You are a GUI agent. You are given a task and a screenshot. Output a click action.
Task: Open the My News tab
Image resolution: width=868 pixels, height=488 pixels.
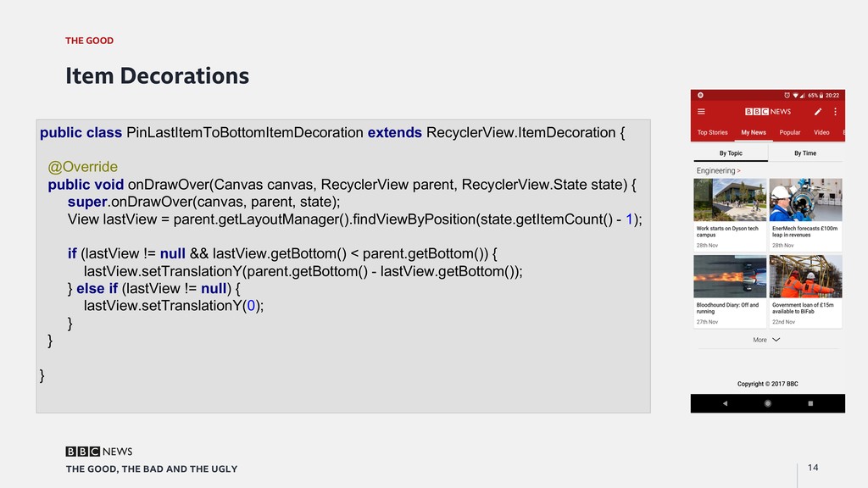[753, 133]
